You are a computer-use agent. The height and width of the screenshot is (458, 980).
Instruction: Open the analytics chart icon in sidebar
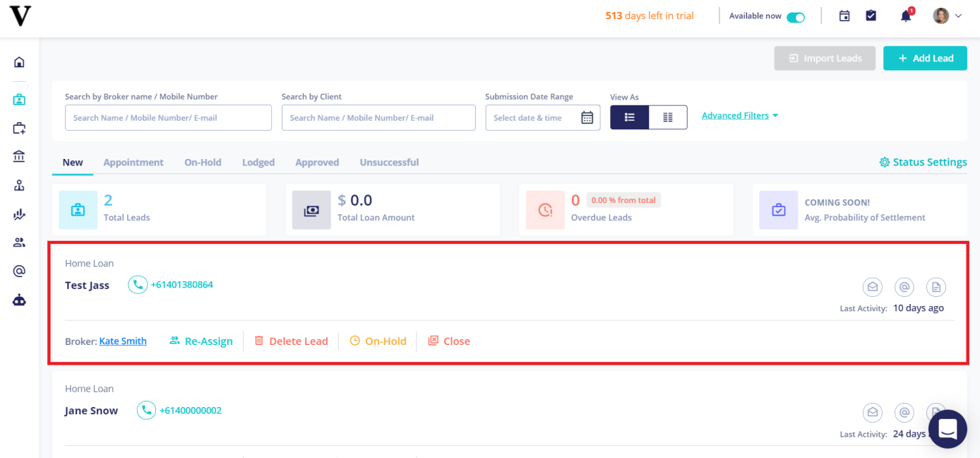click(19, 214)
